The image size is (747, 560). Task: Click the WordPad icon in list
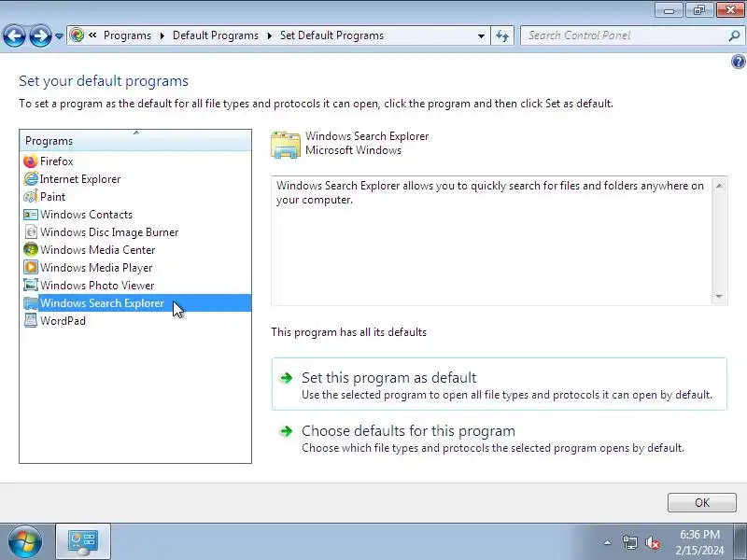point(31,320)
